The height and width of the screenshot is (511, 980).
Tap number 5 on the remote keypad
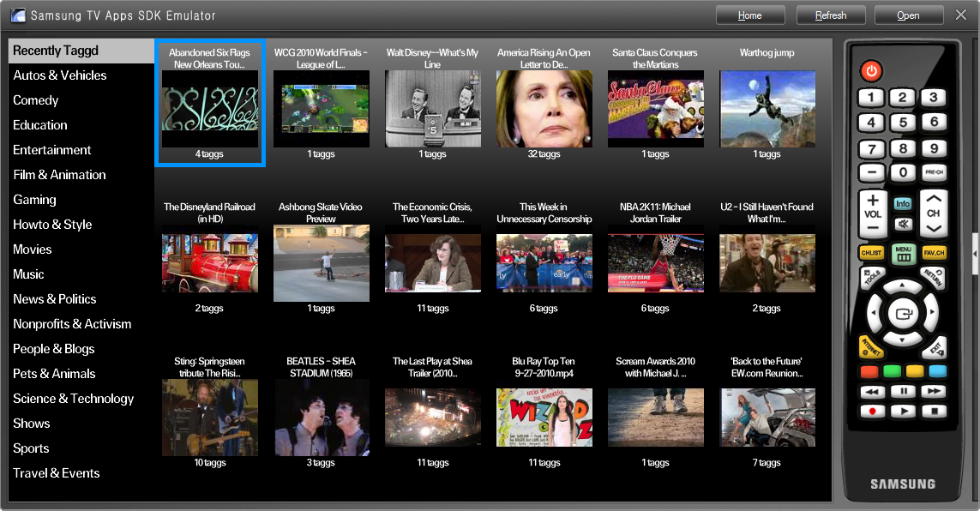903,122
